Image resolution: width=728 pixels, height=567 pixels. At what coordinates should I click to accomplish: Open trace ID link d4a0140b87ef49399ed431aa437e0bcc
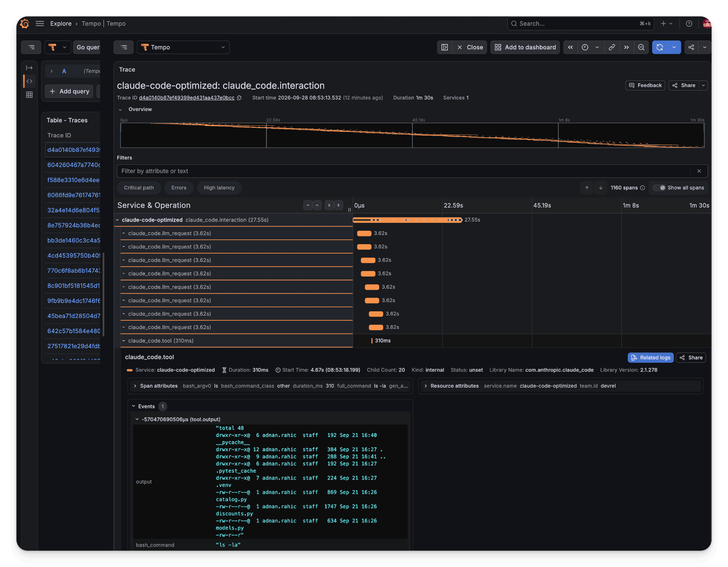click(x=187, y=98)
